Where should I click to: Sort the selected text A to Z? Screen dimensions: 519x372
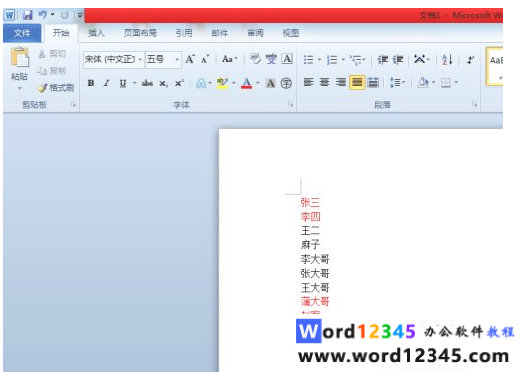pyautogui.click(x=447, y=60)
